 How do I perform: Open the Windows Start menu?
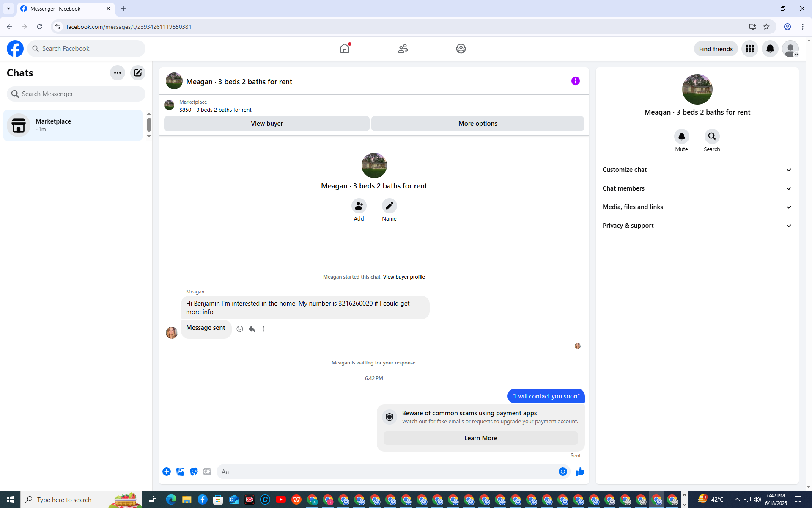tap(10, 500)
